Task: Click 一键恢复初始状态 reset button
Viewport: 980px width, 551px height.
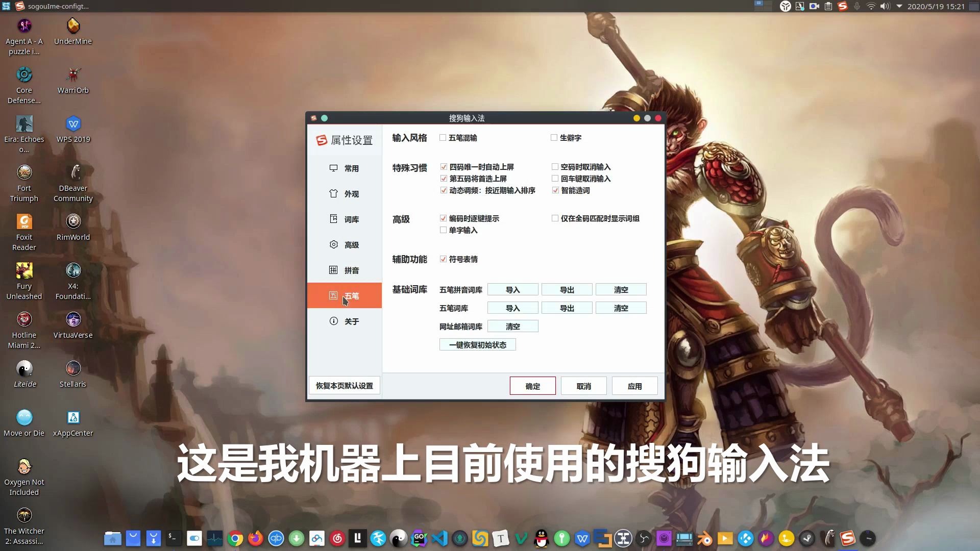Action: coord(477,344)
